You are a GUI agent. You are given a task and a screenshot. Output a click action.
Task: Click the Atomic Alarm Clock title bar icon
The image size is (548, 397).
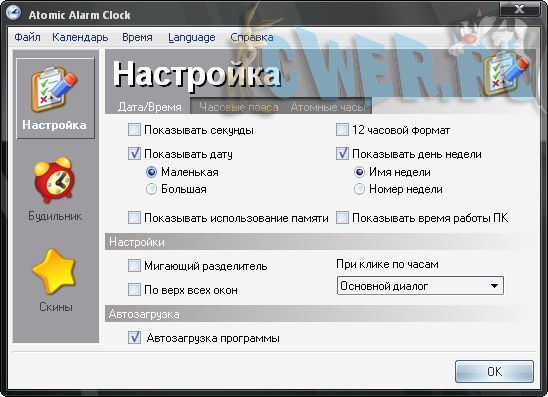[x=14, y=13]
